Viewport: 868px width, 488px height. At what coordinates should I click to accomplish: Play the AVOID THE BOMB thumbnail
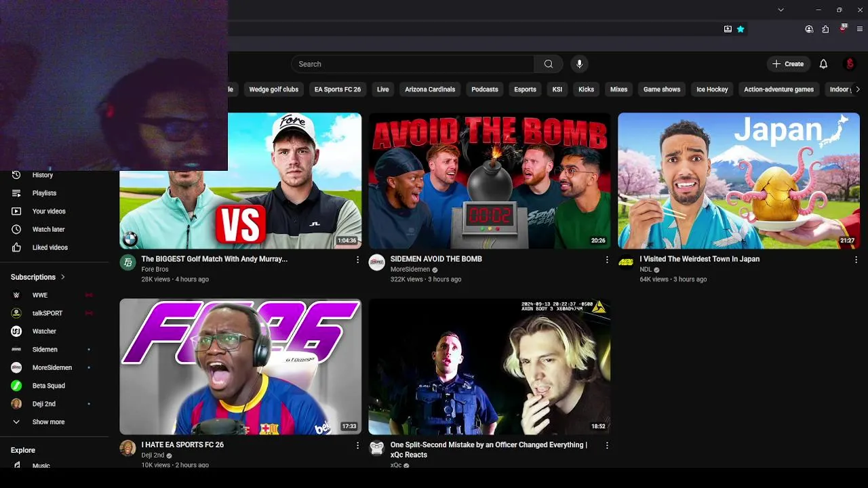[x=490, y=181]
